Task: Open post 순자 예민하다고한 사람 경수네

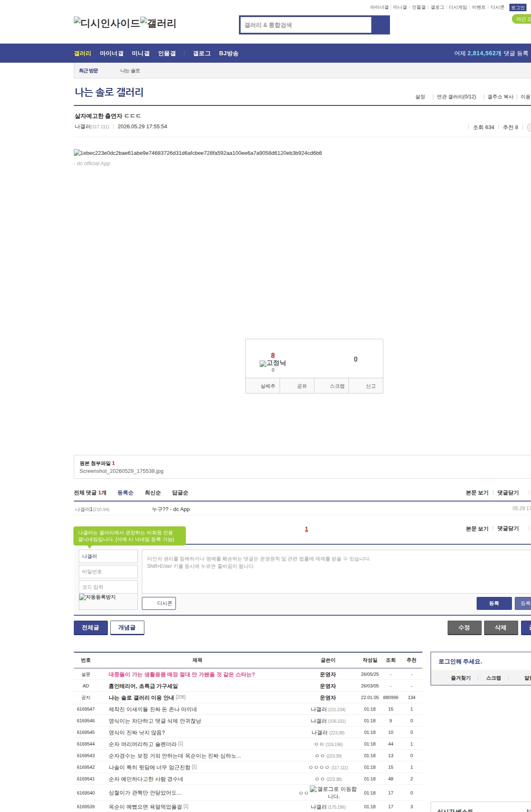Action: coord(146,779)
